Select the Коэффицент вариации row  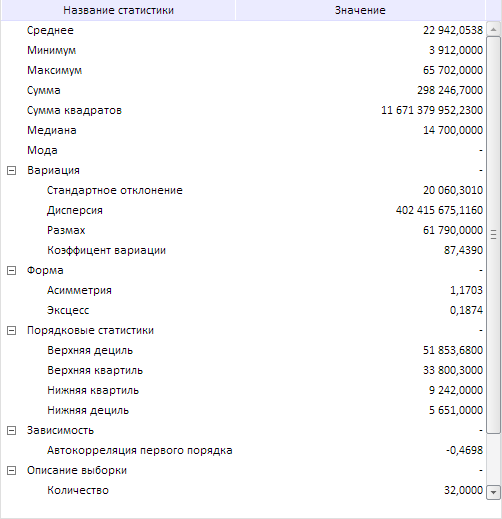point(243,250)
